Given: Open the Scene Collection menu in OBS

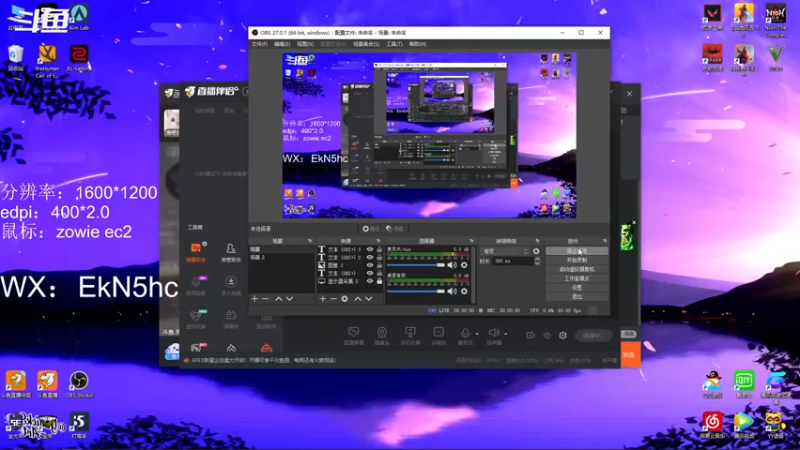Looking at the screenshot, I should pos(366,44).
